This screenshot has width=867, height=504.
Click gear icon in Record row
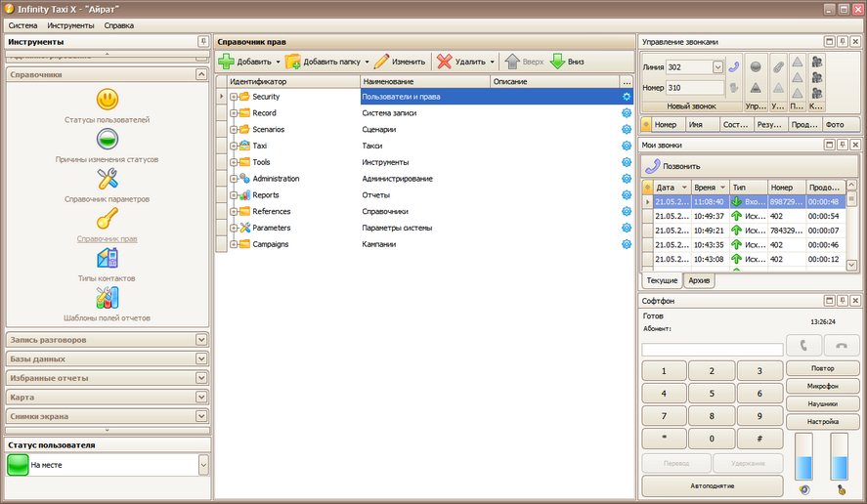pyautogui.click(x=627, y=112)
